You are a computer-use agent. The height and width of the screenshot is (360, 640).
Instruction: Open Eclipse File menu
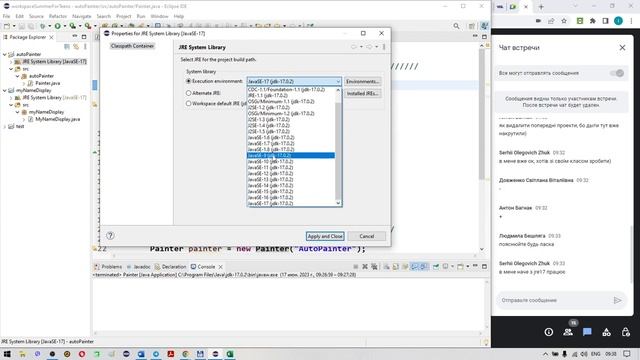(x=6, y=16)
